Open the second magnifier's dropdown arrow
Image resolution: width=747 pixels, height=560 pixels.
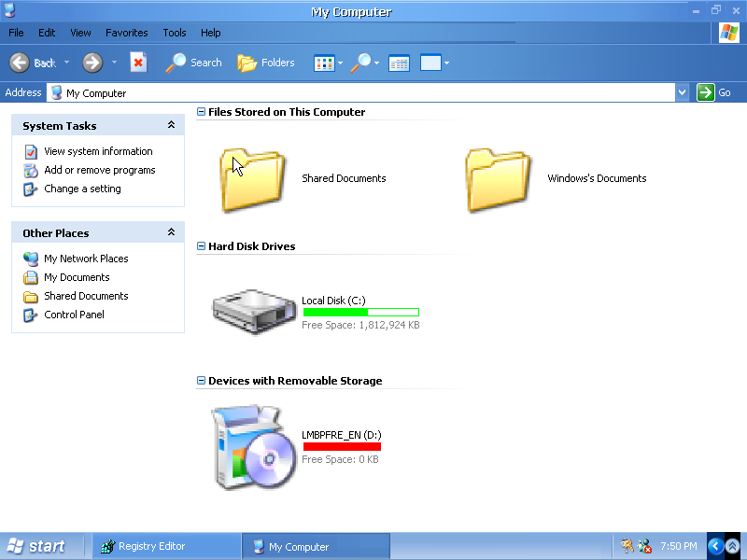pyautogui.click(x=377, y=63)
